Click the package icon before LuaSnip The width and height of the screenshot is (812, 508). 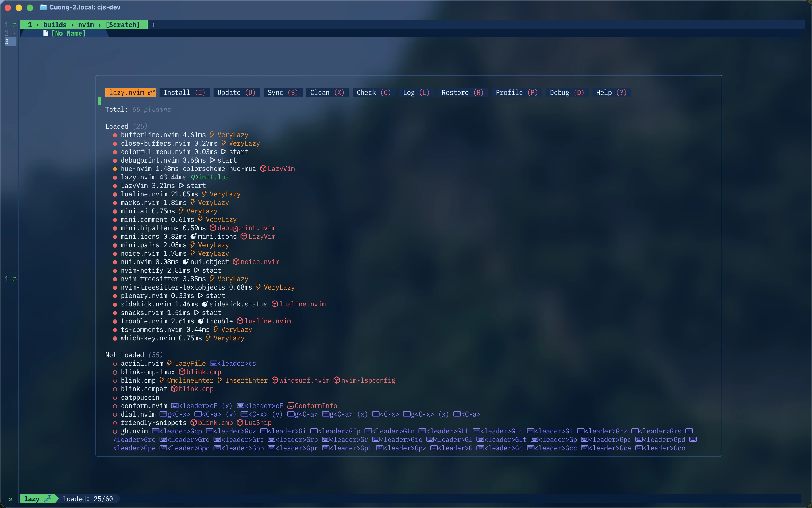[240, 423]
